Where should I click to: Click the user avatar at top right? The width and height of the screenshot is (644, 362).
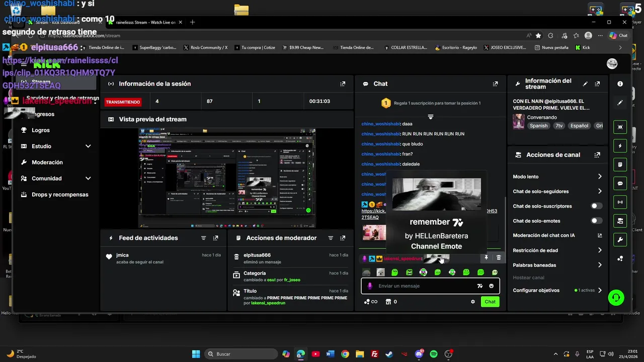pyautogui.click(x=612, y=63)
